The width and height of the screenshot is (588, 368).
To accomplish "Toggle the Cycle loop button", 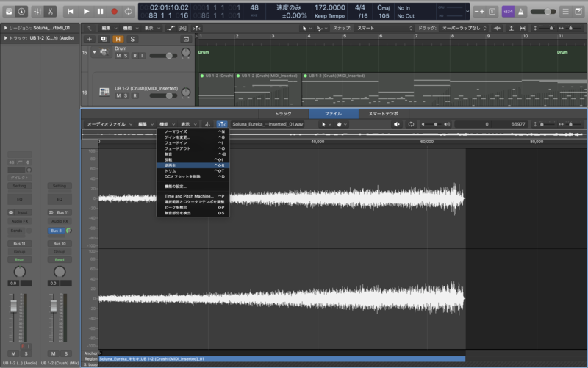I will tap(128, 12).
